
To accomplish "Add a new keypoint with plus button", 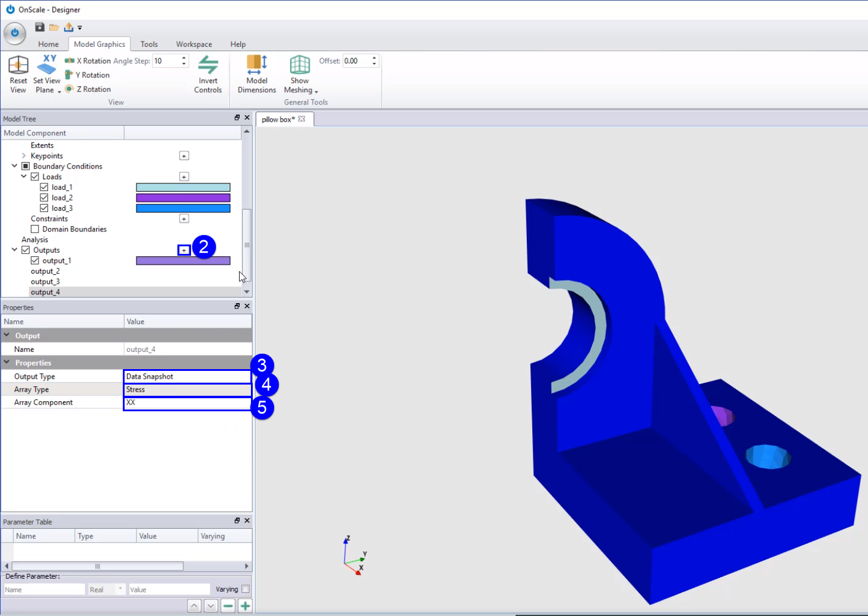I will tap(184, 156).
